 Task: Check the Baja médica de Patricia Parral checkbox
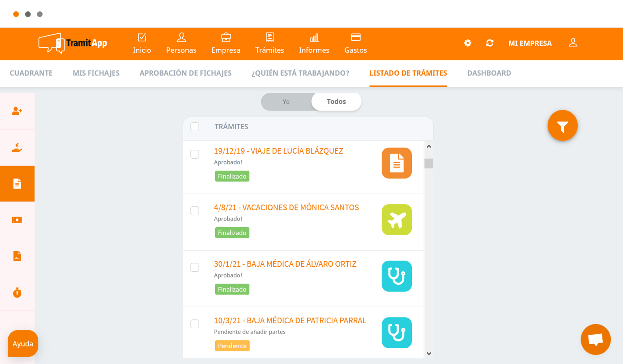coord(195,324)
